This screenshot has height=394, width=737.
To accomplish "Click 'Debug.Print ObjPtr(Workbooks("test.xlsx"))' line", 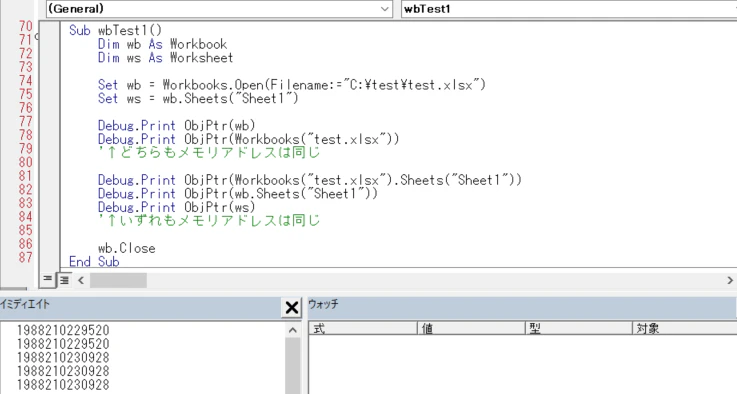I will 248,140.
